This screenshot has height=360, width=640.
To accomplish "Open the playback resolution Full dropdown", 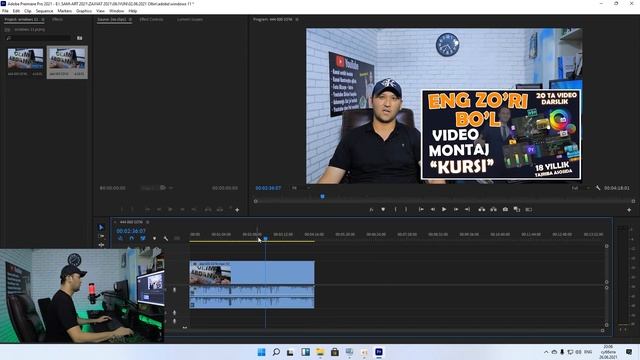I will pos(580,188).
